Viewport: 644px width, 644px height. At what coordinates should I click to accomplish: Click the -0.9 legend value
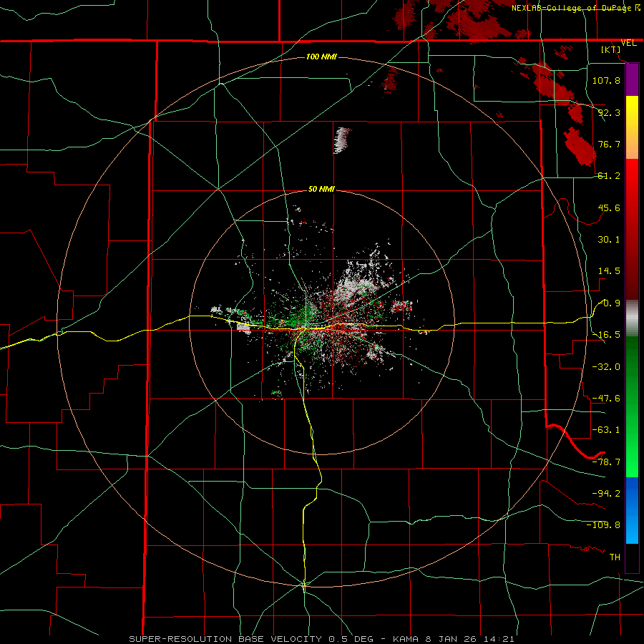609,303
